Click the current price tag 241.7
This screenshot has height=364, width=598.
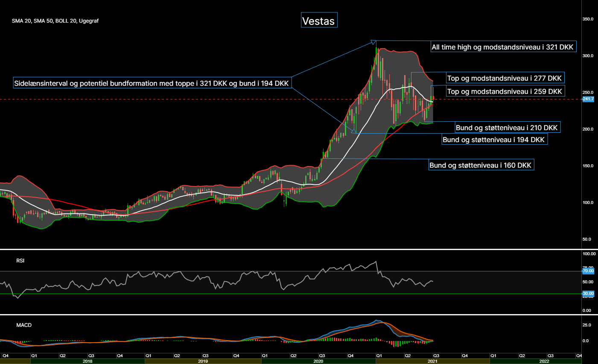(x=588, y=99)
